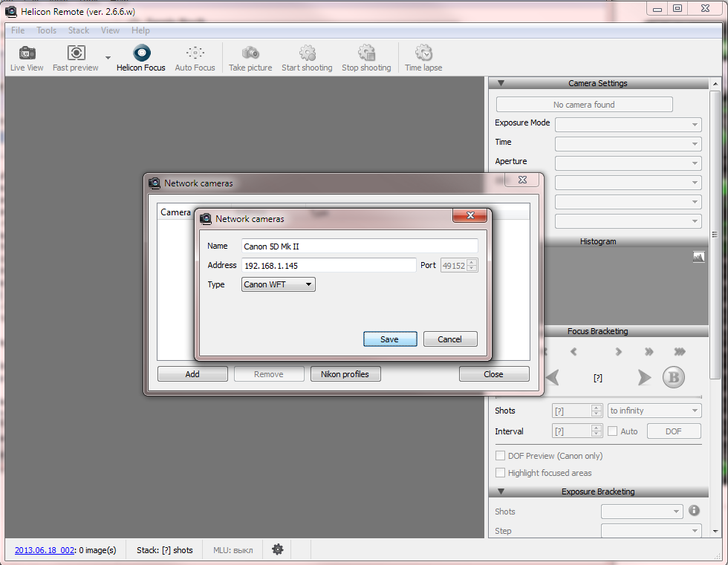Image resolution: width=728 pixels, height=565 pixels.
Task: Open the 'to infinity' dropdown
Action: 654,411
